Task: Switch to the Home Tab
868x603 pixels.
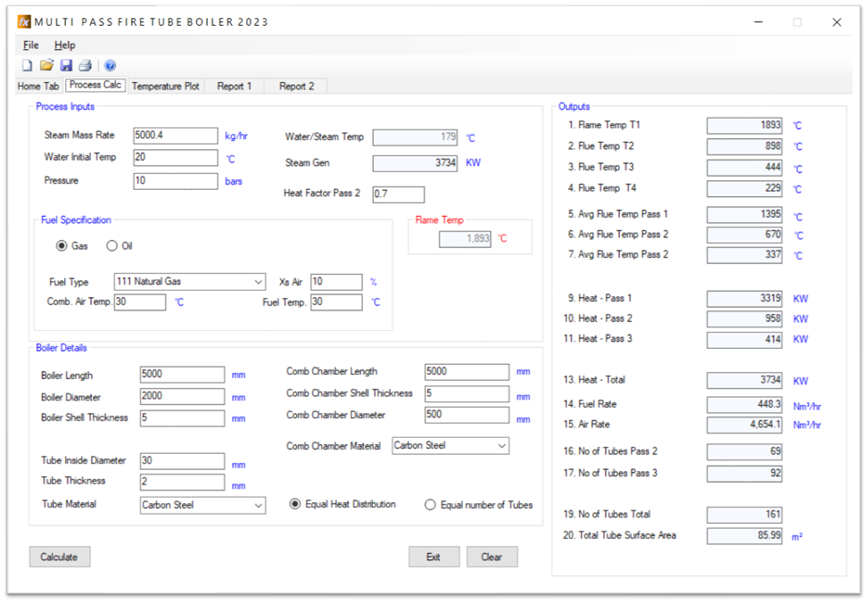Action: pyautogui.click(x=38, y=87)
